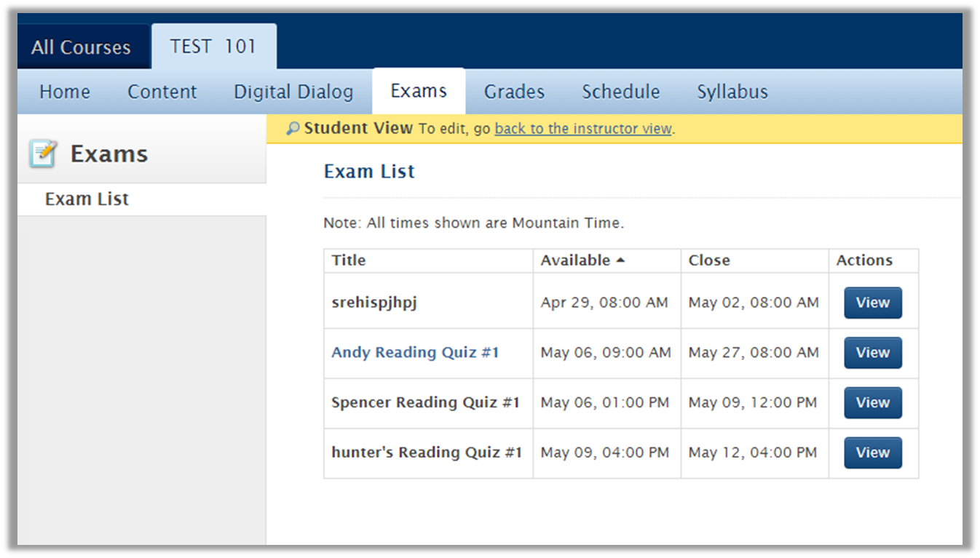View Spencer Reading Quiz #1
The width and height of the screenshot is (980, 558).
[x=872, y=402]
